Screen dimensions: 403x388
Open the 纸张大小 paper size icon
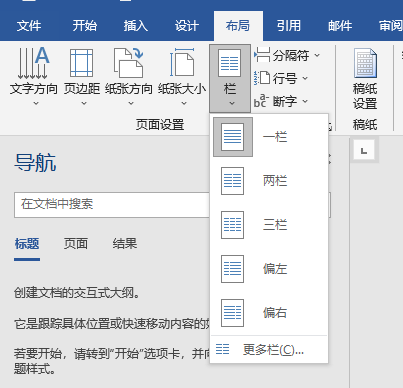click(182, 63)
